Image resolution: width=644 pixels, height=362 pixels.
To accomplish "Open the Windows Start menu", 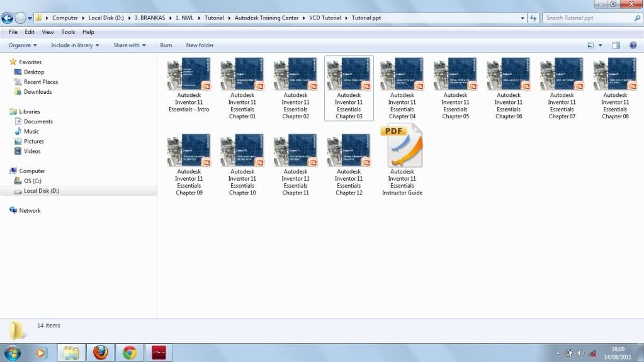I will (x=13, y=353).
